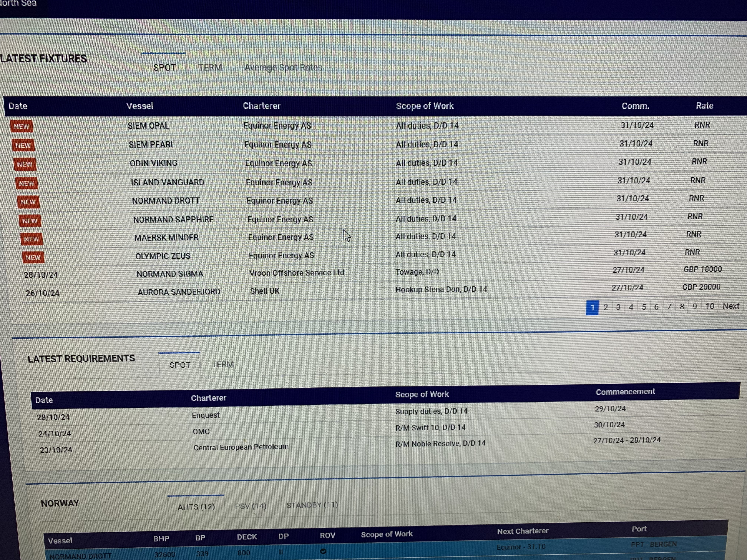The width and height of the screenshot is (747, 560).
Task: Open the AHTS (12) tab
Action: pos(196,507)
